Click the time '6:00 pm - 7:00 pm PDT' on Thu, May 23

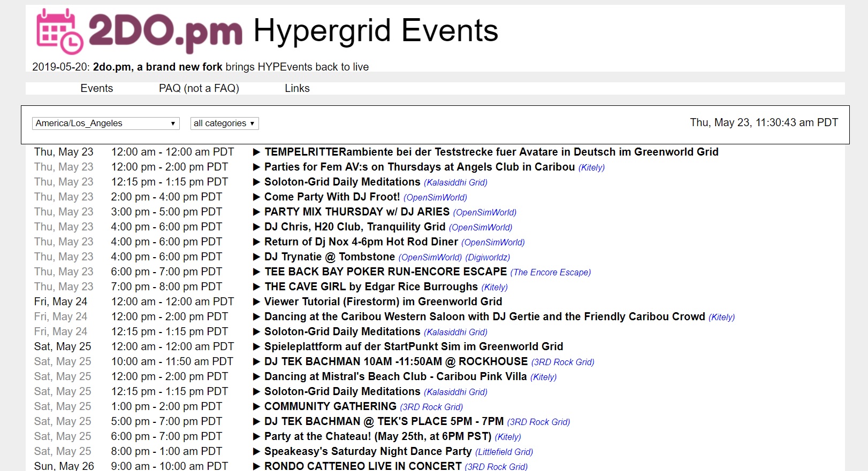166,272
